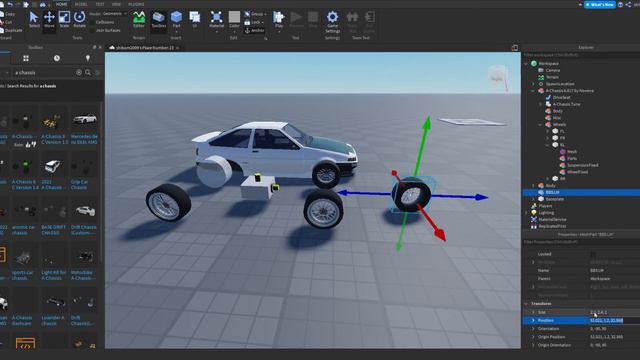Switch to the TEST ribbon tab
The width and height of the screenshot is (640, 360).
(100, 4)
